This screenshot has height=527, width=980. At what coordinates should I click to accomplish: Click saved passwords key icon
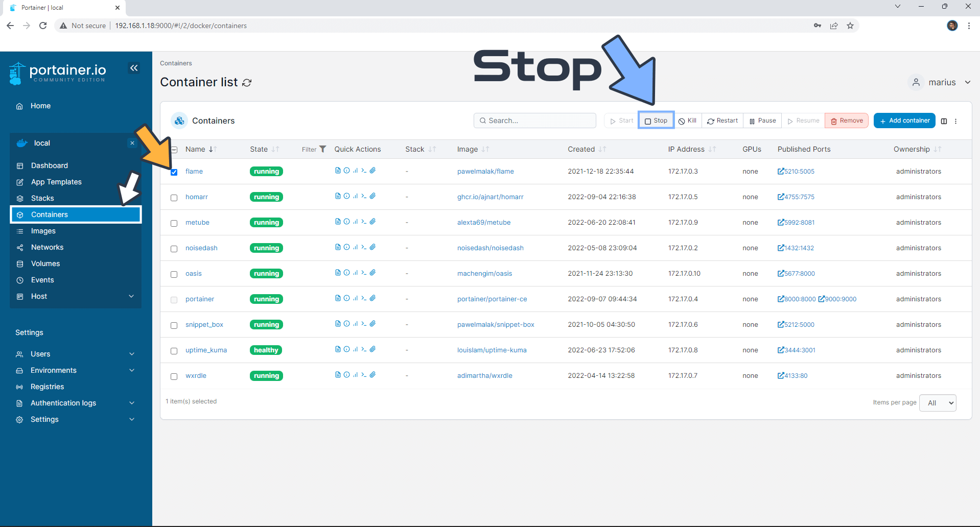click(x=818, y=26)
